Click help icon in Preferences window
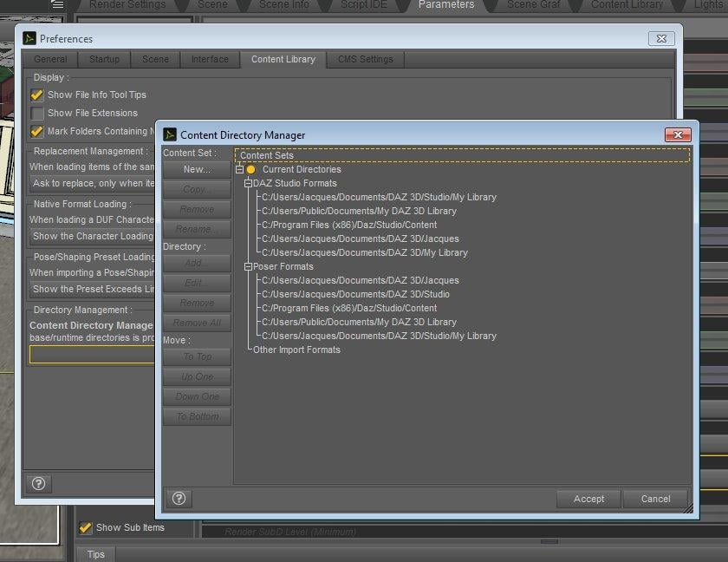Viewport: 728px width, 562px height. [x=38, y=483]
